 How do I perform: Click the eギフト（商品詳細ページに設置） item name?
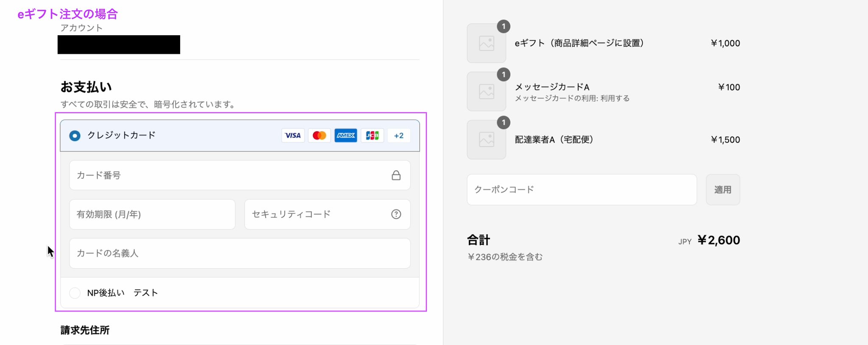click(x=579, y=43)
